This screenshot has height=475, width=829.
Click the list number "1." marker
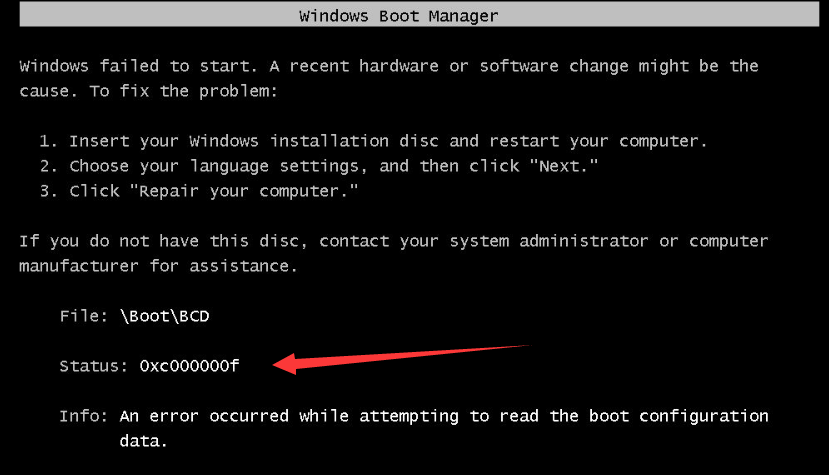[x=49, y=140]
